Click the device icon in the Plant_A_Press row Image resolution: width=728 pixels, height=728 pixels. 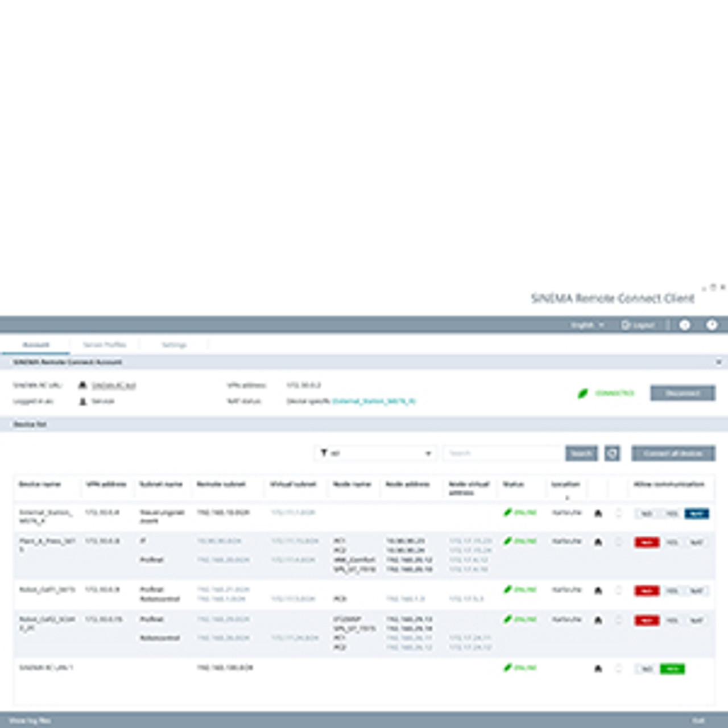tap(598, 542)
